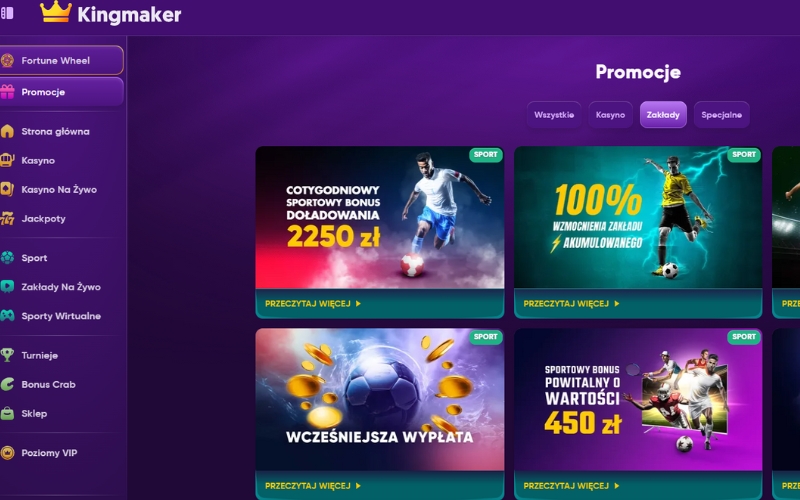Screen dimensions: 800x500
Task: Open the Wcześniejsza Wypłata promo image
Action: 380,399
